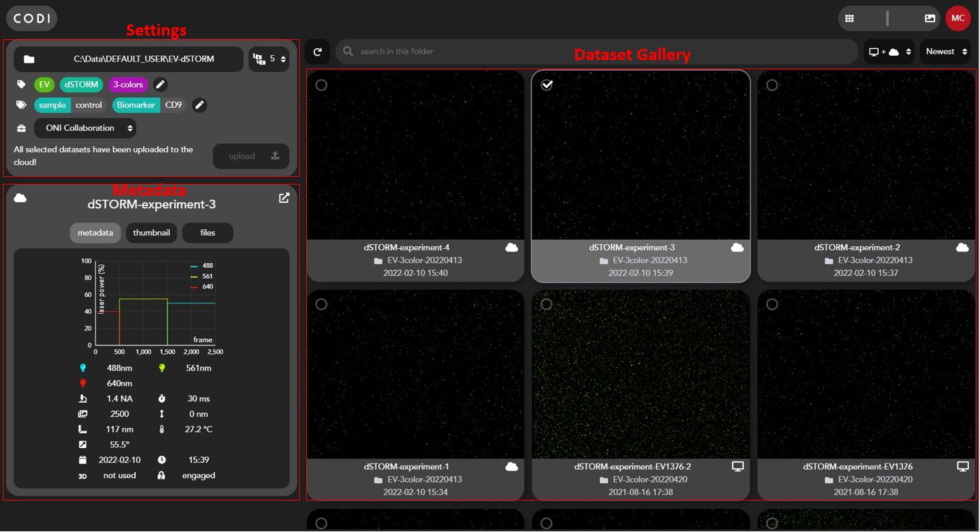The image size is (980, 532).
Task: Click the 2022-02-10 15:34 timestamp
Action: (x=415, y=492)
